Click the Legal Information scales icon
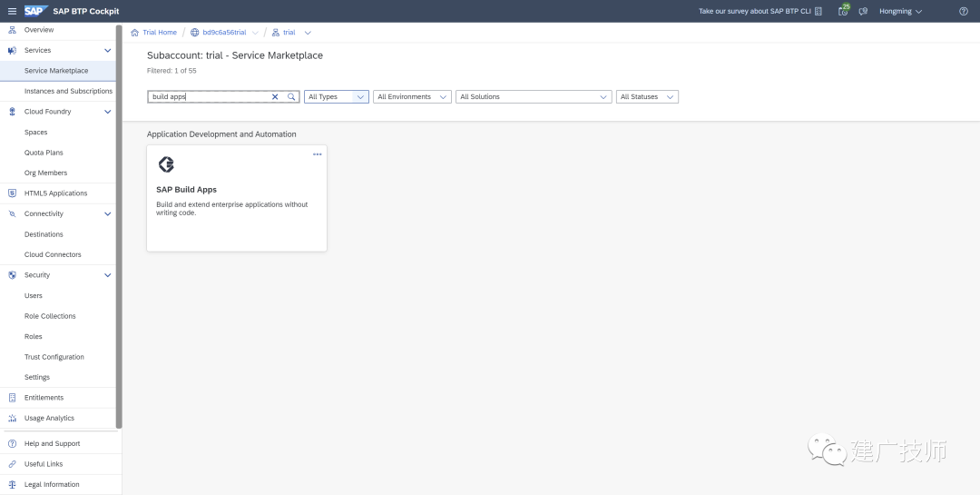Image resolution: width=980 pixels, height=495 pixels. coord(12,484)
